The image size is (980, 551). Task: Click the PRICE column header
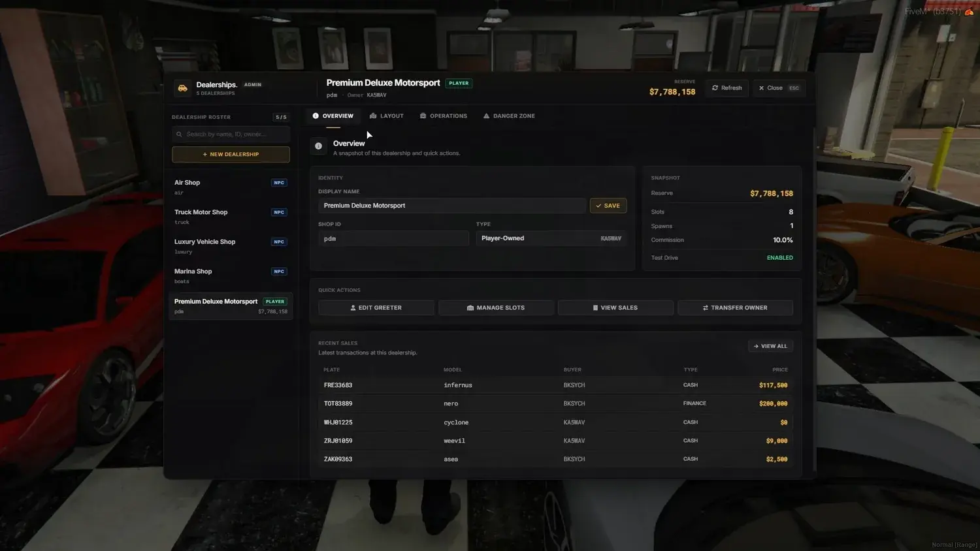coord(780,370)
